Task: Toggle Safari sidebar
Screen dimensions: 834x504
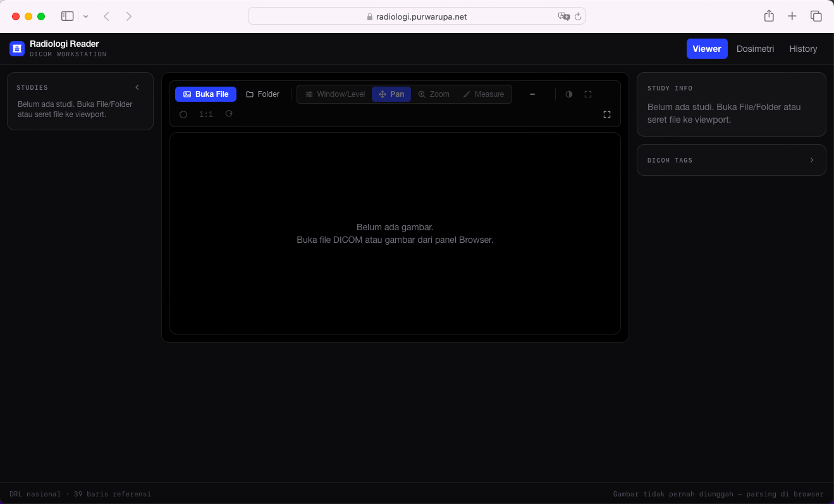Action: click(68, 16)
